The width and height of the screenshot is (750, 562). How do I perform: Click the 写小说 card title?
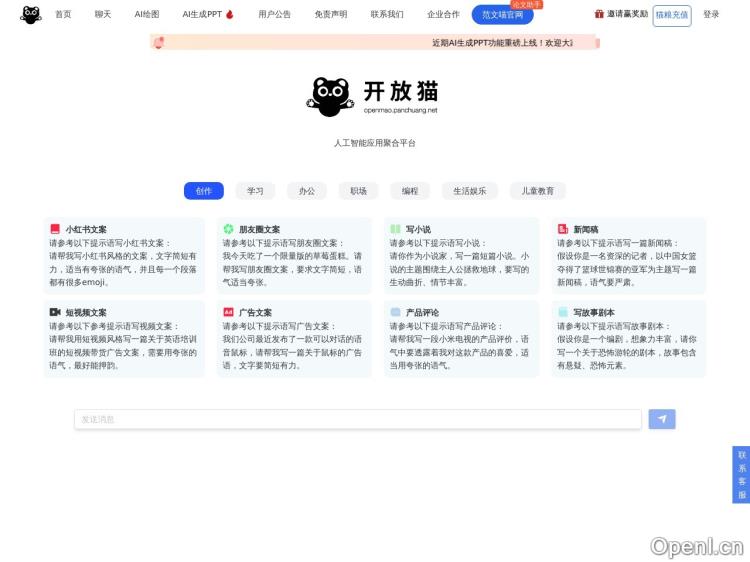click(x=419, y=229)
